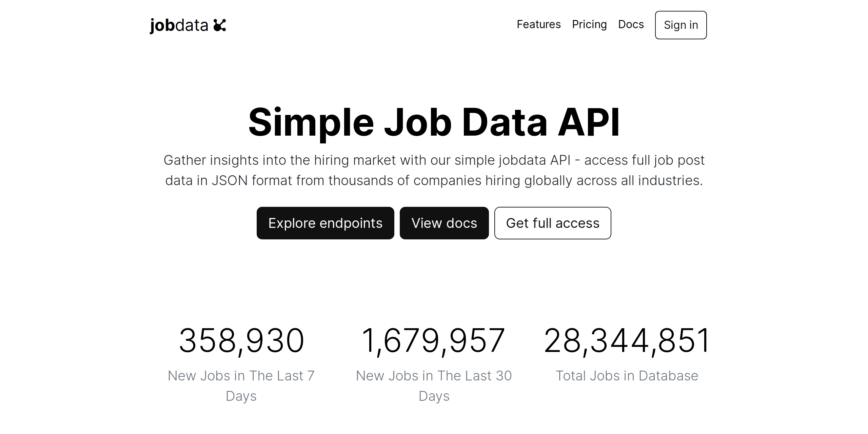Click inside the Sign in button border

[680, 25]
